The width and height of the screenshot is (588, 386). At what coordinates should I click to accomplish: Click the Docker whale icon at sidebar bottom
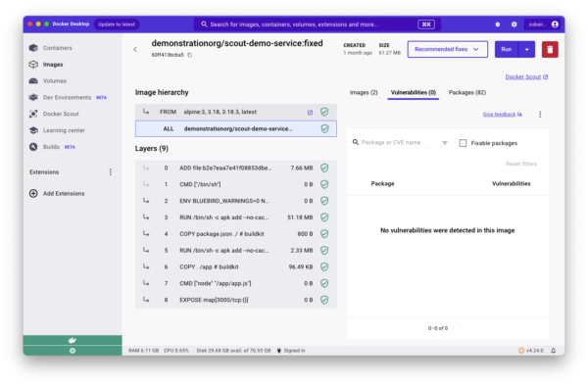point(73,340)
